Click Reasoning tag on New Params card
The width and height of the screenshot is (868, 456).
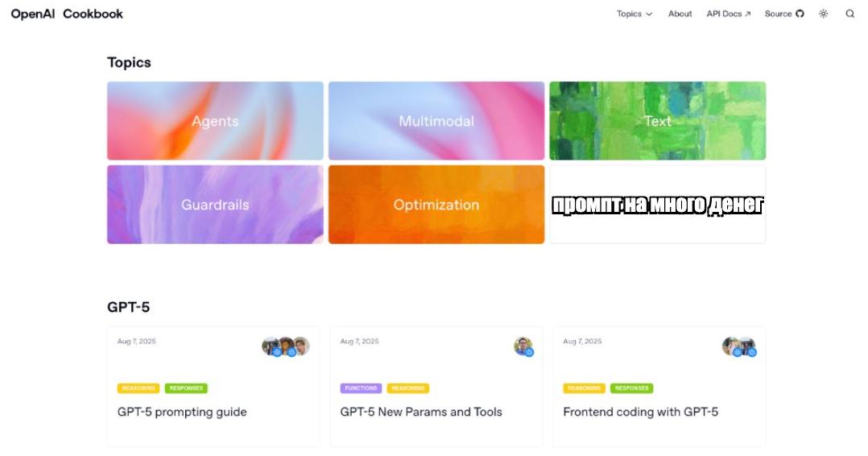tap(408, 388)
